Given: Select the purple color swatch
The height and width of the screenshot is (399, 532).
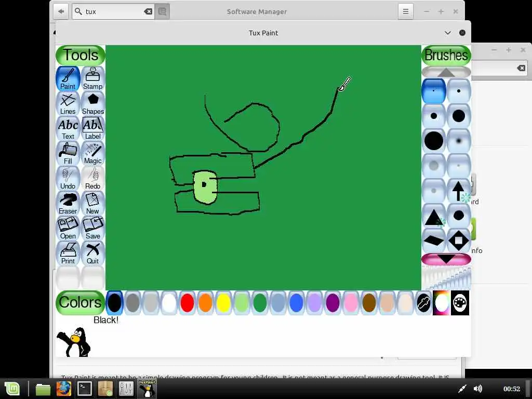Looking at the screenshot, I should (x=332, y=303).
